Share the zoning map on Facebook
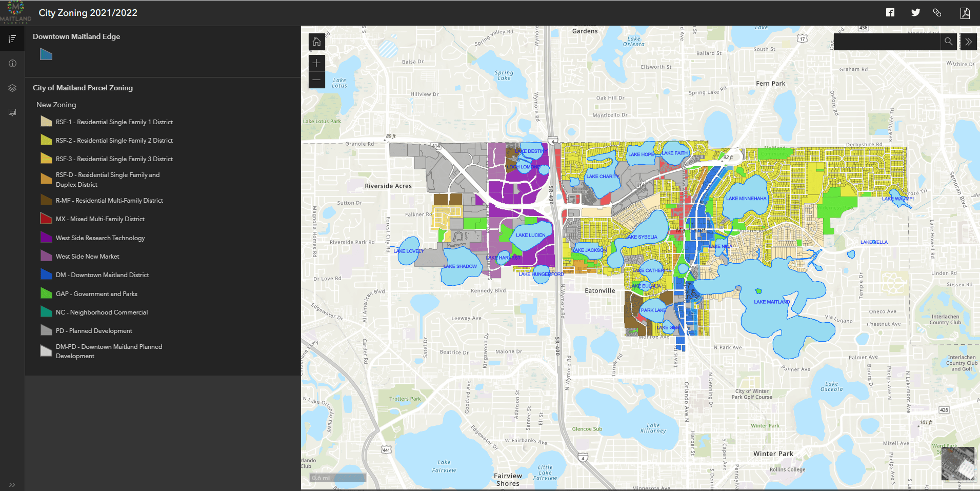 [x=890, y=12]
